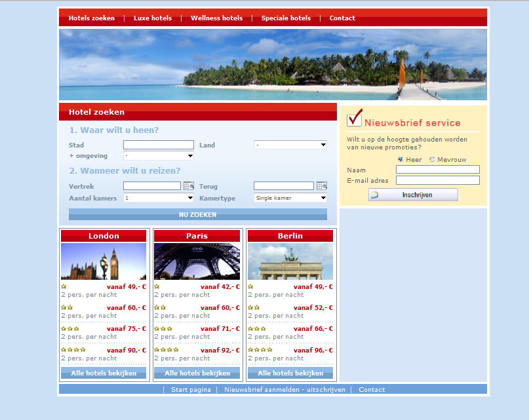Go to Start pagina footer link
The width and height of the screenshot is (529, 420).
tap(191, 390)
